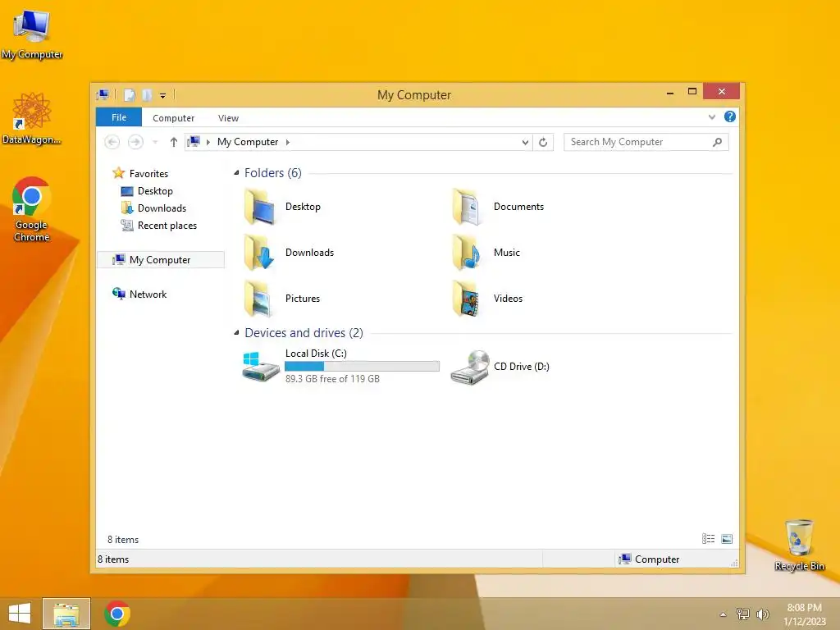
Task: Select the CD Drive (D:)
Action: click(500, 367)
